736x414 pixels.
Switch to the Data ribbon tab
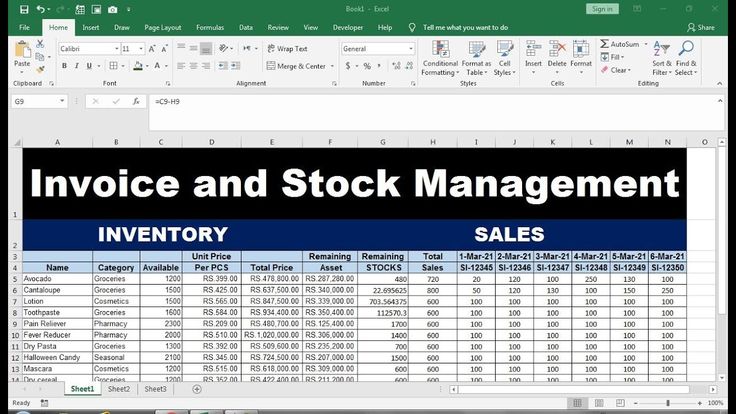[245, 28]
